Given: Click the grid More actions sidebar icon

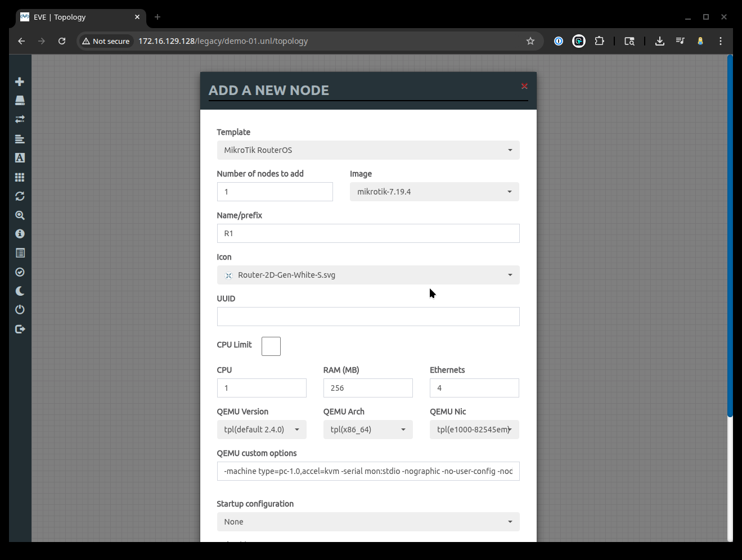Looking at the screenshot, I should click(20, 177).
